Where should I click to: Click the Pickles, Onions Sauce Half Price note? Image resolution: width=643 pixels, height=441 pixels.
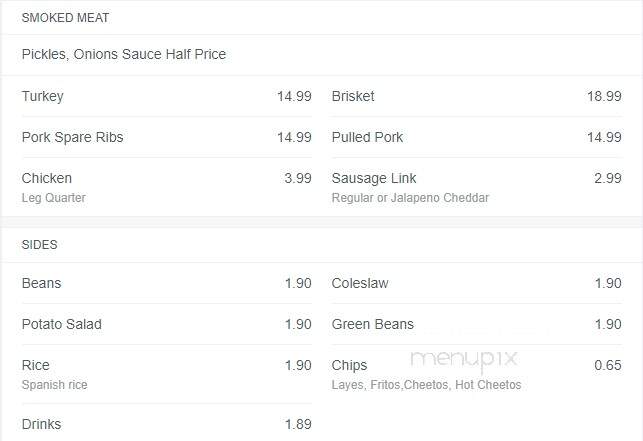(124, 54)
